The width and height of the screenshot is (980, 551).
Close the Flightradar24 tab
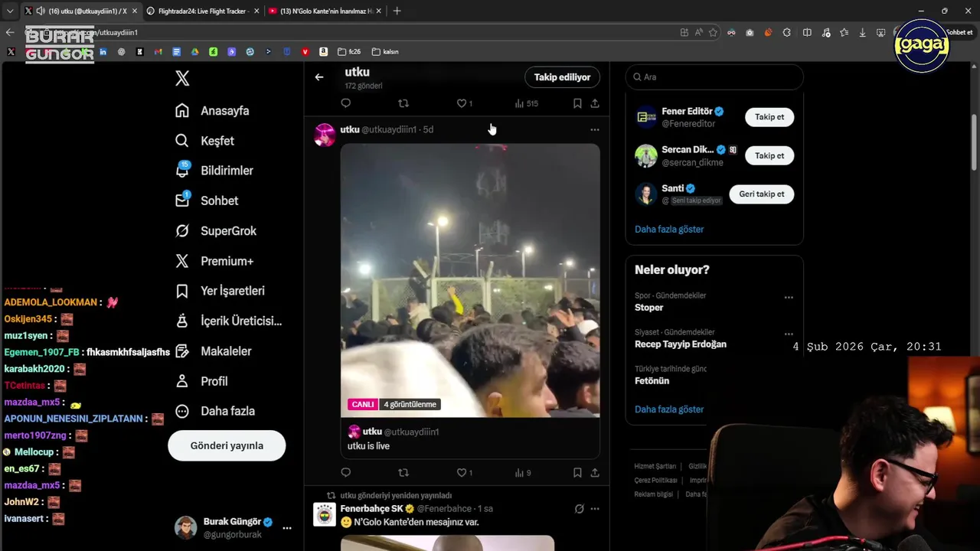256,11
